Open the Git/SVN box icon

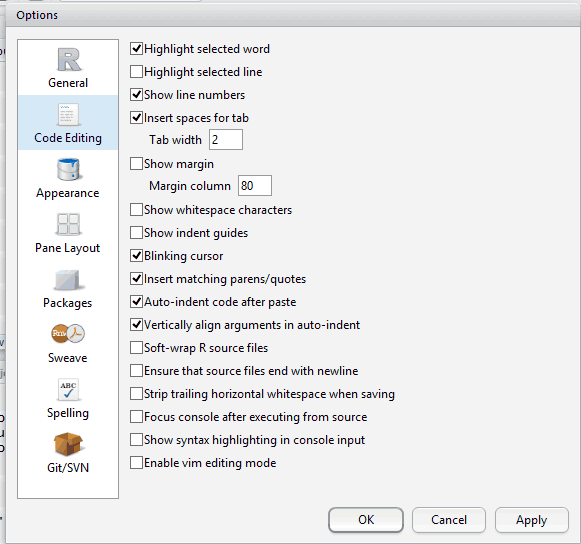pos(68,444)
